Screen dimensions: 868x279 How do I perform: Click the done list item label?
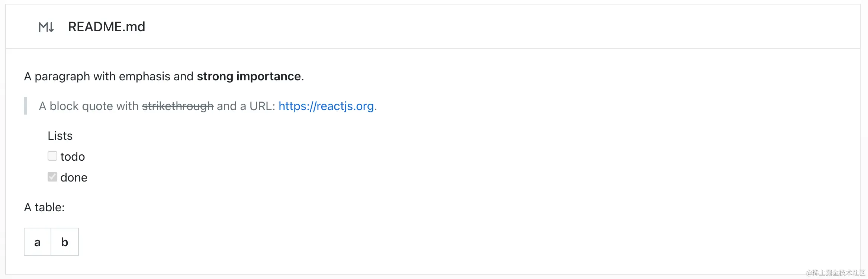[x=74, y=177]
